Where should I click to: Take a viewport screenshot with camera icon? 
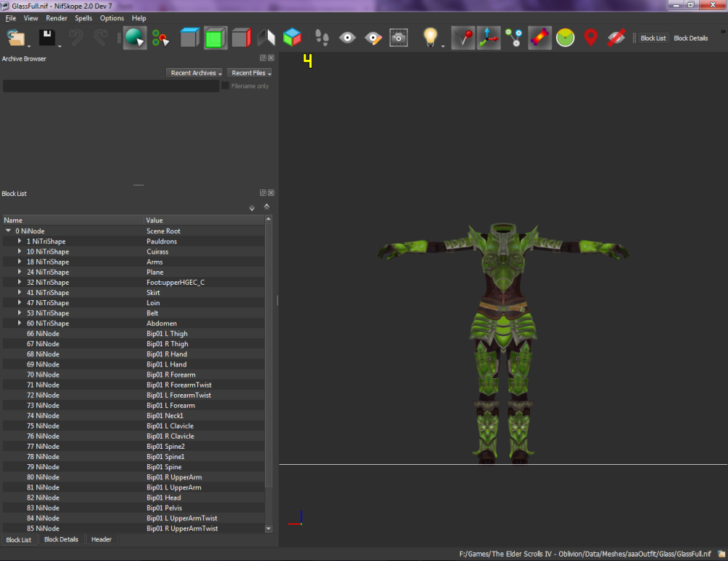pos(398,38)
